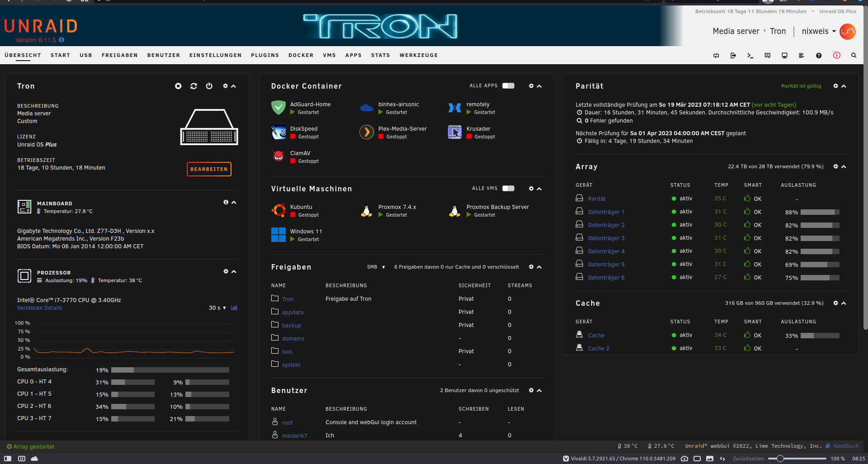Open the appdata share link

pos(292,312)
